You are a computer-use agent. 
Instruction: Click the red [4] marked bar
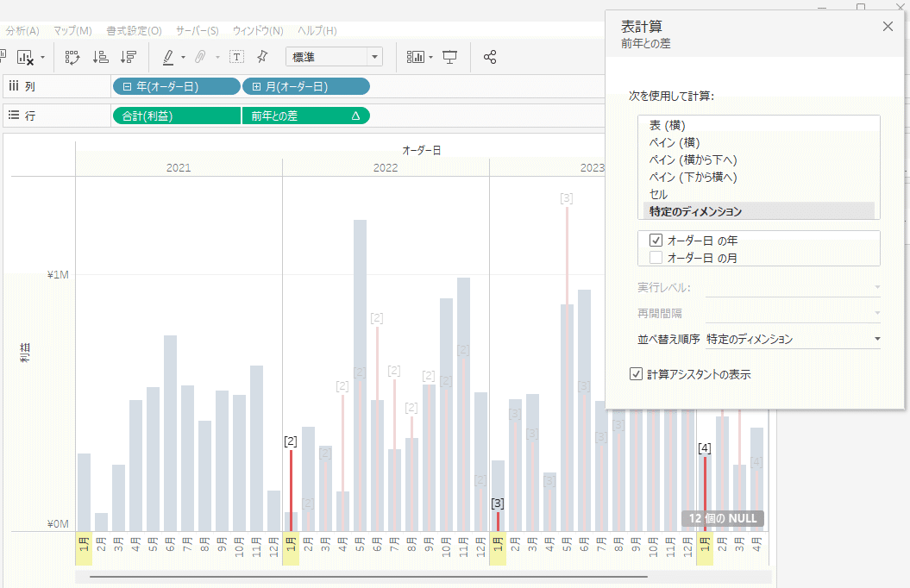[705, 494]
